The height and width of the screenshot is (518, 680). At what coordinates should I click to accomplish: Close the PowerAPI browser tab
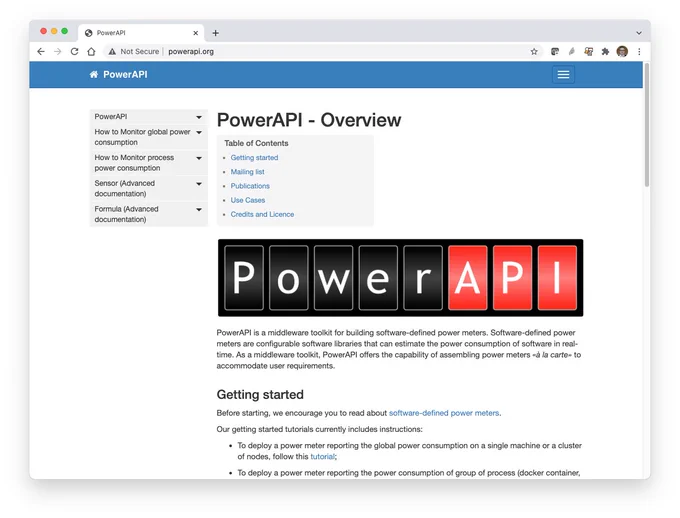point(196,33)
